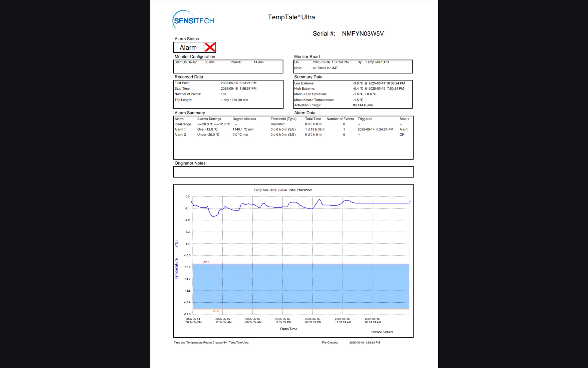
Task: Click the Alarm status box label
Action: (188, 48)
